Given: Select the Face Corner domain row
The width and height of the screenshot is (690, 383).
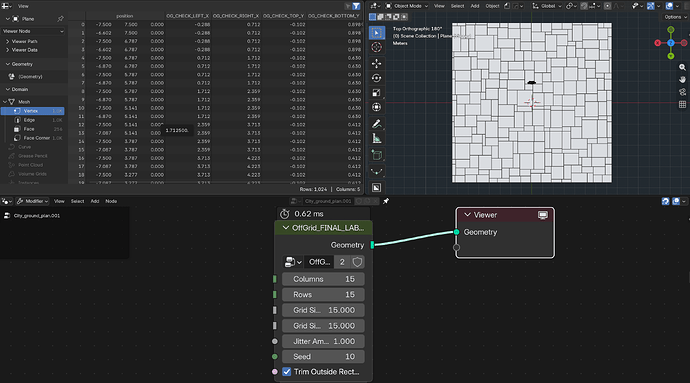Looking at the screenshot, I should 33,138.
